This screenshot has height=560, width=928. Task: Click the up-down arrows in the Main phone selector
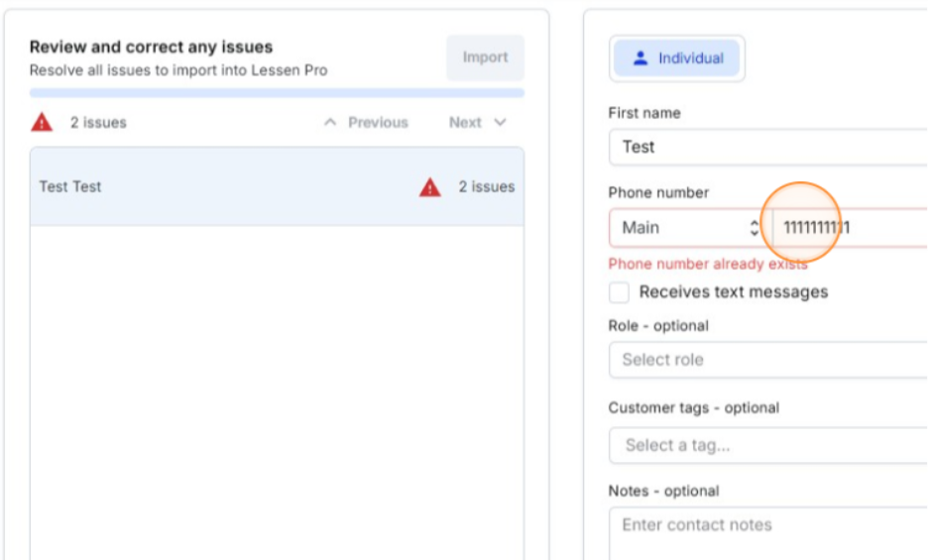pos(754,228)
